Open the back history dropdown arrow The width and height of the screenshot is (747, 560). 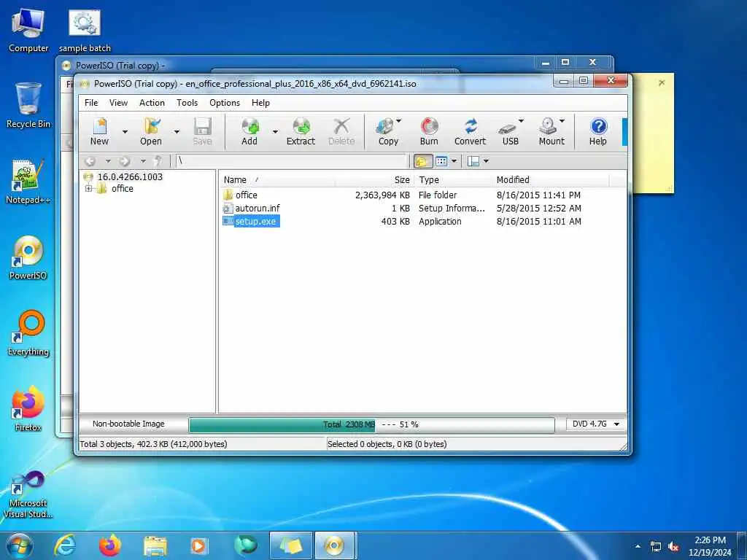tap(108, 161)
